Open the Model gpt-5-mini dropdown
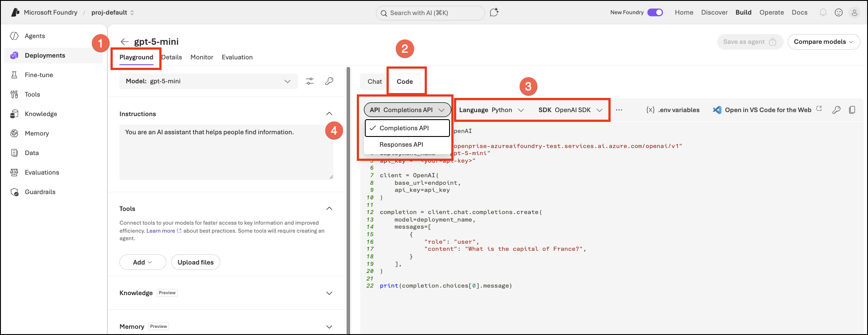The width and height of the screenshot is (868, 335). 209,81
